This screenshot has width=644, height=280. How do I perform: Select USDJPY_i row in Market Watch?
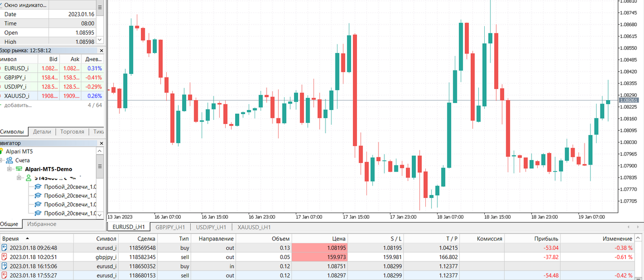(52, 86)
